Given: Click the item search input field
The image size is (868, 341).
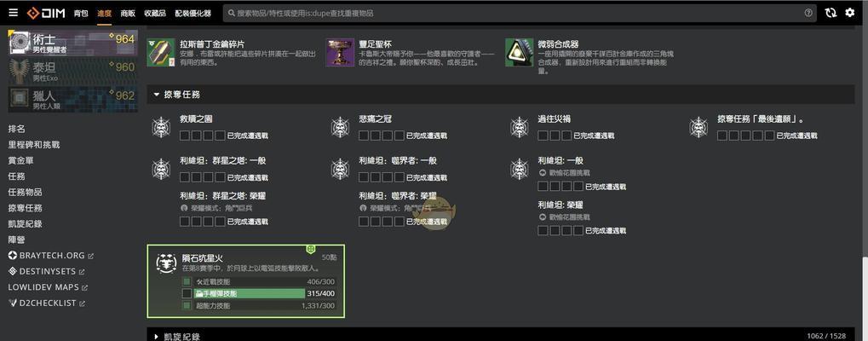Looking at the screenshot, I should 518,13.
